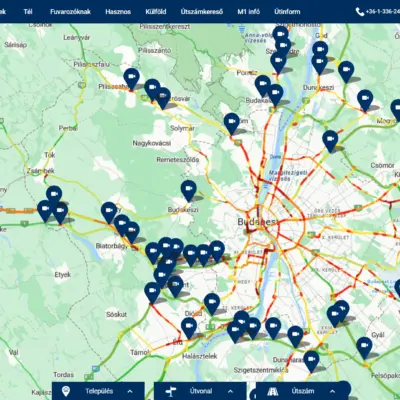The width and height of the screenshot is (400, 400).
Task: Click the road icon beside Útszám
Action: click(x=273, y=391)
